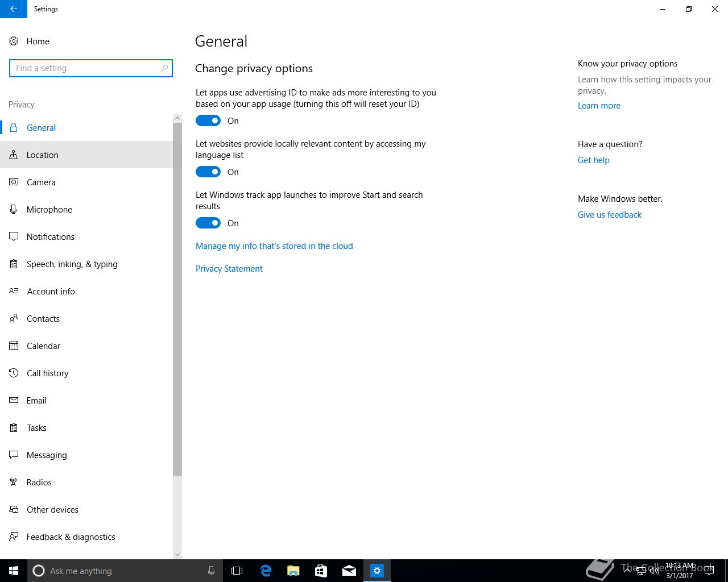Open Speech, inking, & typing settings

[x=86, y=264]
